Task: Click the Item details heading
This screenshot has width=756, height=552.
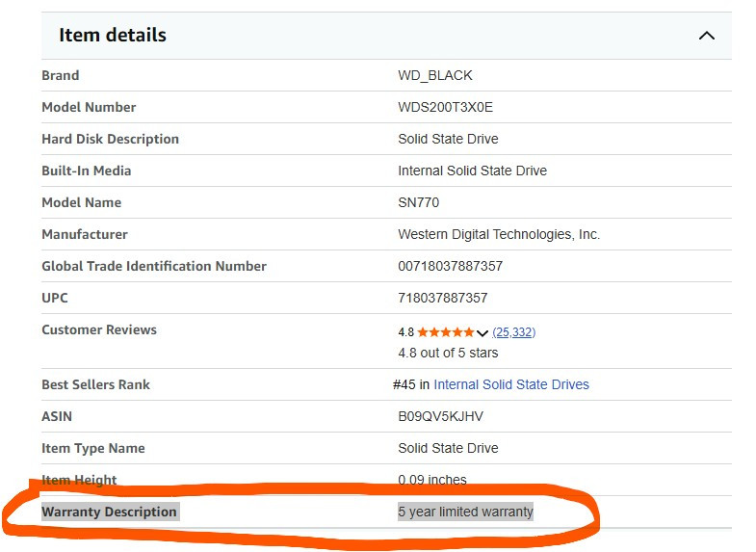Action: click(113, 36)
